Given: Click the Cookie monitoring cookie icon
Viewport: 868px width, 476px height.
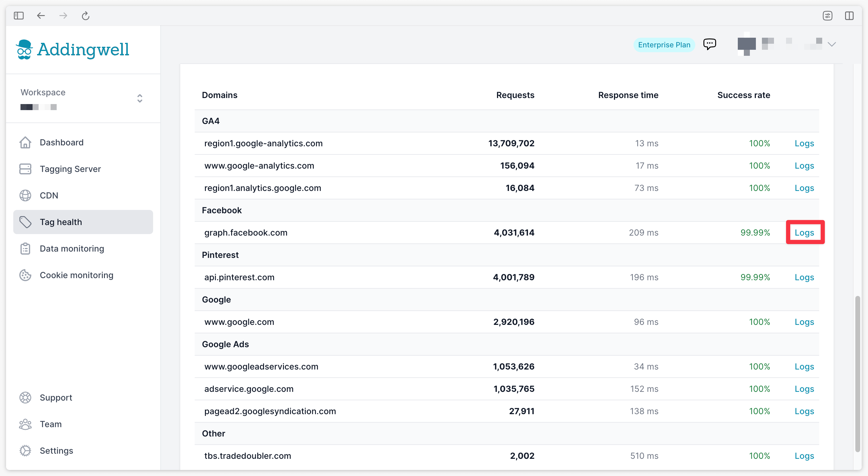Looking at the screenshot, I should 25,275.
